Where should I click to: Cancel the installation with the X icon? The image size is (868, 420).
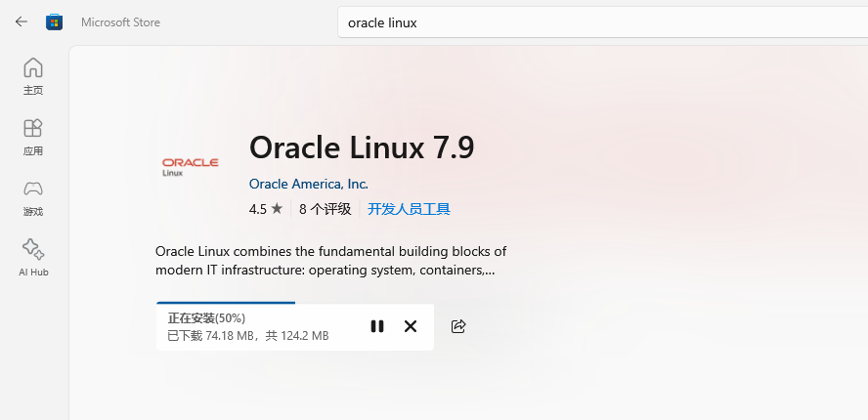click(411, 326)
